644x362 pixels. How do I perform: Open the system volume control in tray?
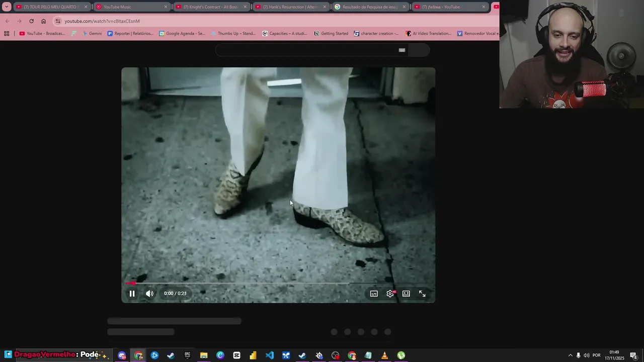586,355
